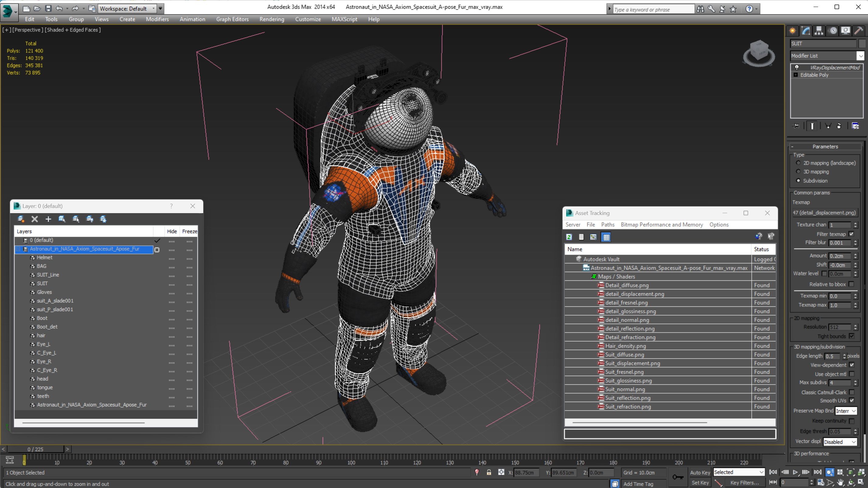Open the Hierarchy command panel tab
Screen dimensions: 868x488
tap(819, 31)
